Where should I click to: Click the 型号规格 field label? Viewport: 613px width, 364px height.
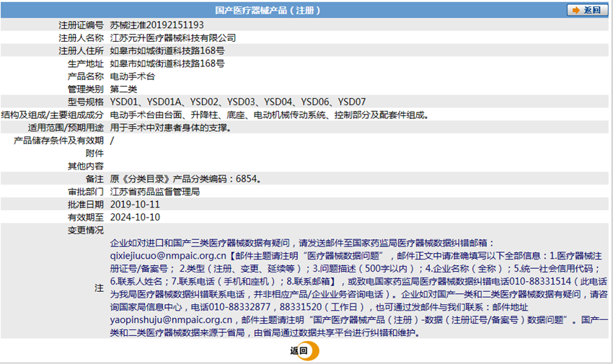pyautogui.click(x=86, y=102)
